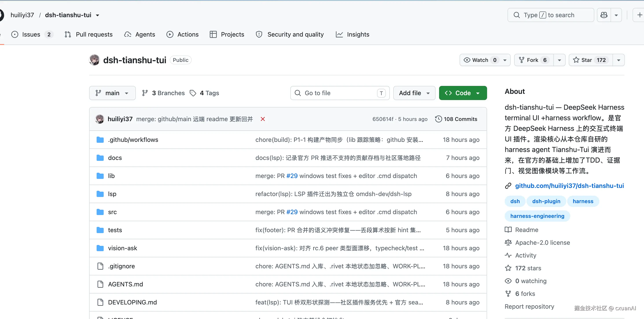The height and width of the screenshot is (319, 644).
Task: Click the repository owner avatar beside title
Action: coord(94,60)
